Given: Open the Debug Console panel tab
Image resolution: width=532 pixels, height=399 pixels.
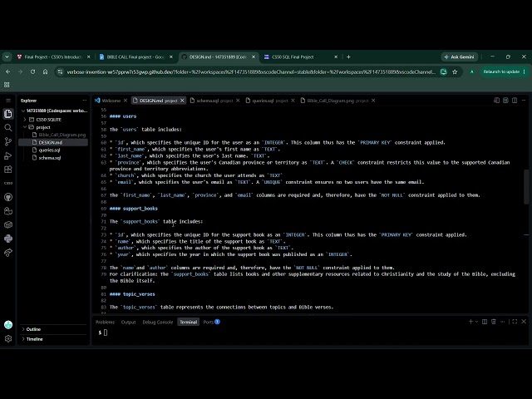Looking at the screenshot, I should (x=158, y=322).
